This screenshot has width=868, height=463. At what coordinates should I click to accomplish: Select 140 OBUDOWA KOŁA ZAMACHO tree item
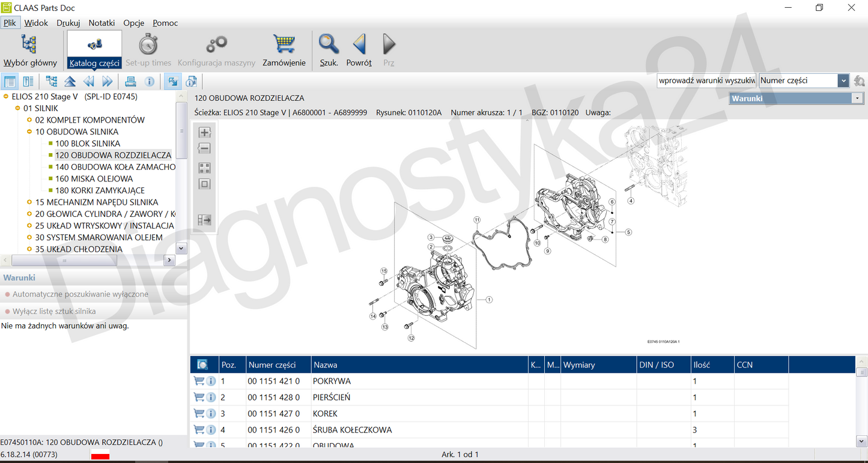click(x=115, y=167)
